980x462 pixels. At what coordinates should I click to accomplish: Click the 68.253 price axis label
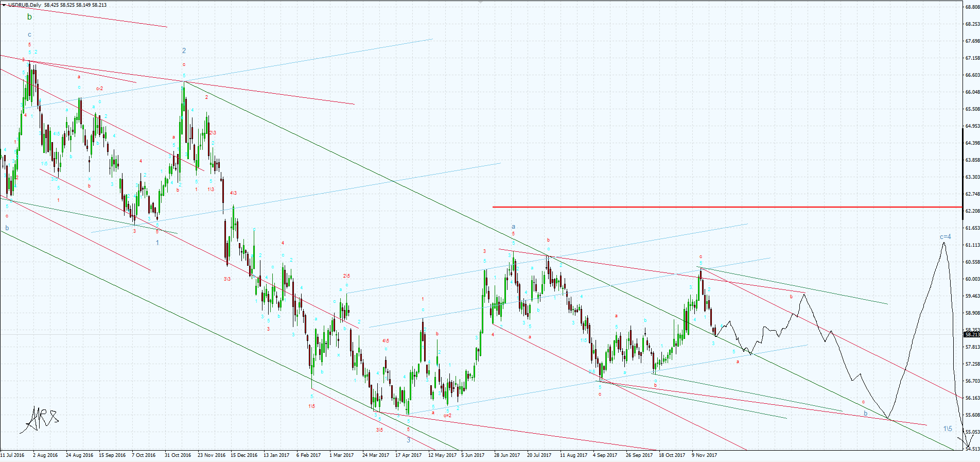click(x=972, y=24)
